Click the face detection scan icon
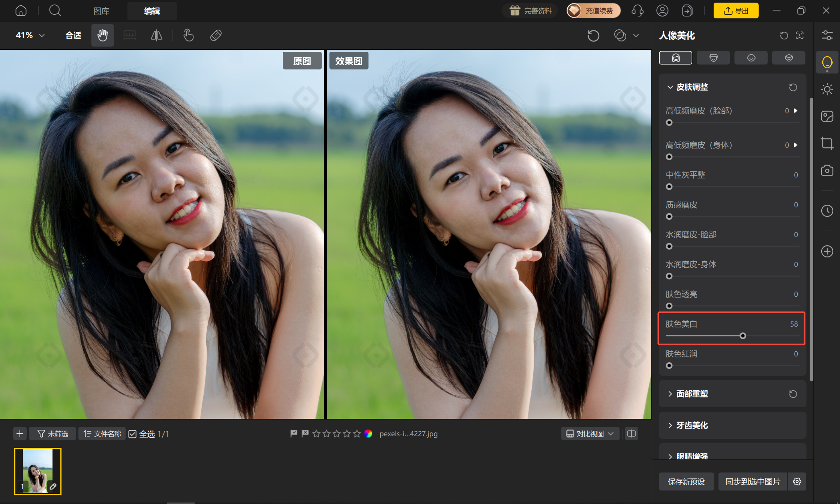 [799, 36]
